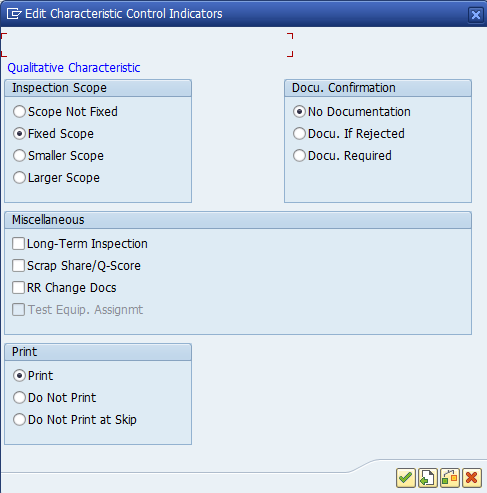This screenshot has height=493, width=487.
Task: Enable the Long-Term Inspection checkbox
Action: (18, 244)
